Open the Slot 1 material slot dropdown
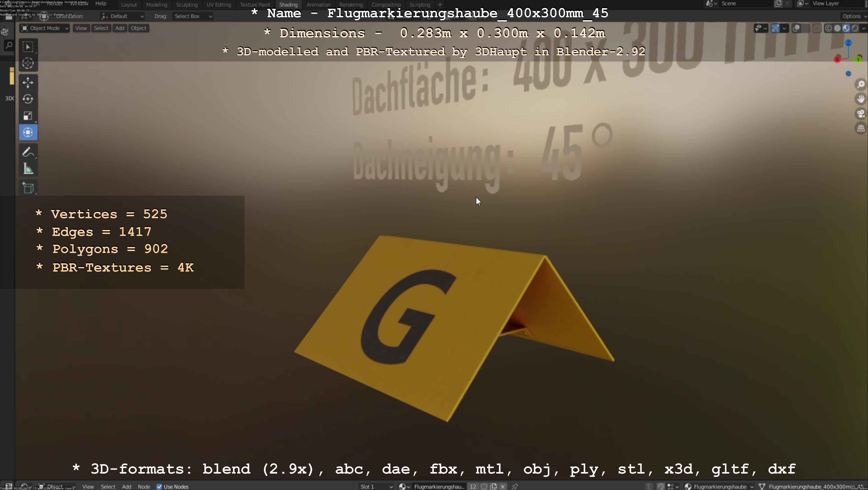868x490 pixels. [376, 487]
